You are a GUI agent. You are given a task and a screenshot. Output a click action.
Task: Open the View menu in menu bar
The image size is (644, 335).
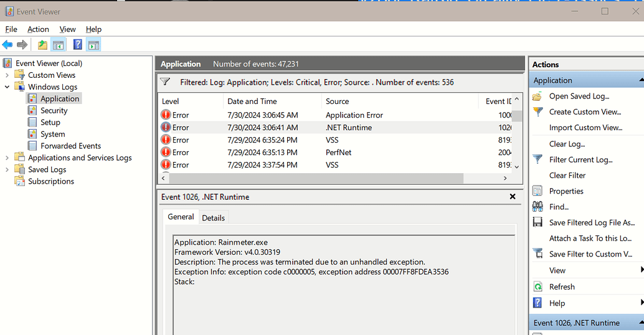tap(67, 29)
